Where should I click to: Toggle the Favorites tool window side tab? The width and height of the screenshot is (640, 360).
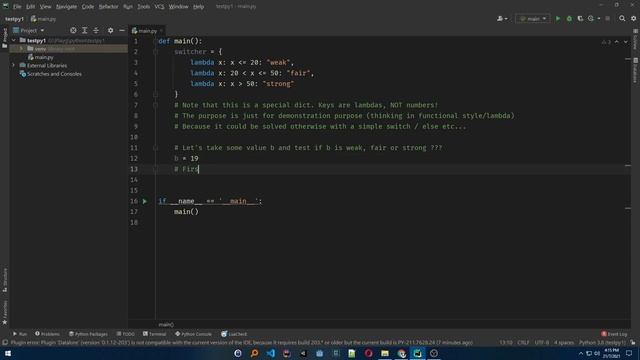4,313
